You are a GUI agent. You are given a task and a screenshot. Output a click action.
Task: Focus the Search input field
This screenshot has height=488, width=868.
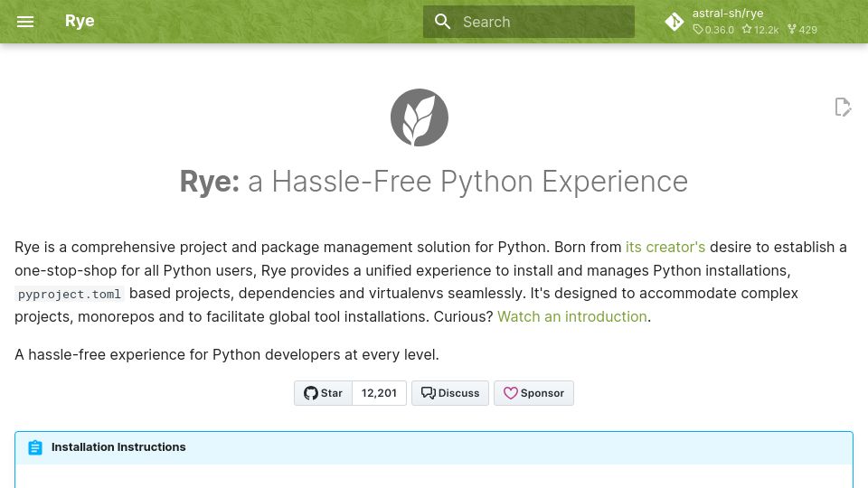pyautogui.click(x=529, y=22)
